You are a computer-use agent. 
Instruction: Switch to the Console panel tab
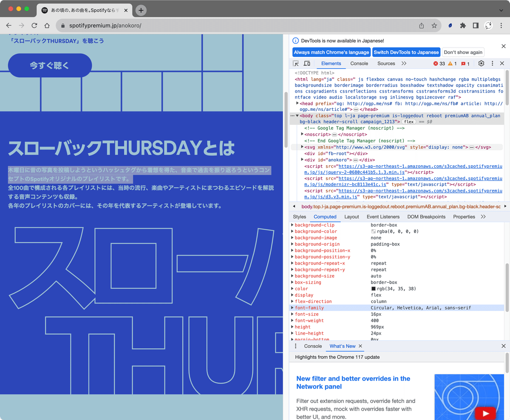(359, 63)
